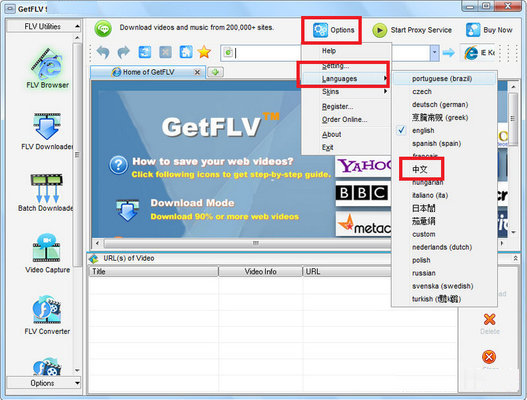Screen dimensions: 527x400
Task: Stop loading with the stop icon
Action: point(165,52)
